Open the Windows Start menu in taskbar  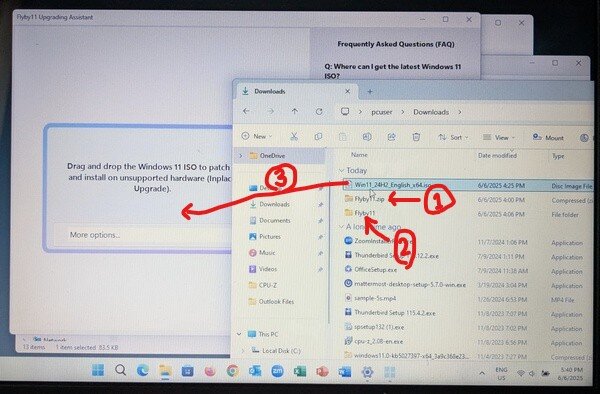pos(98,370)
